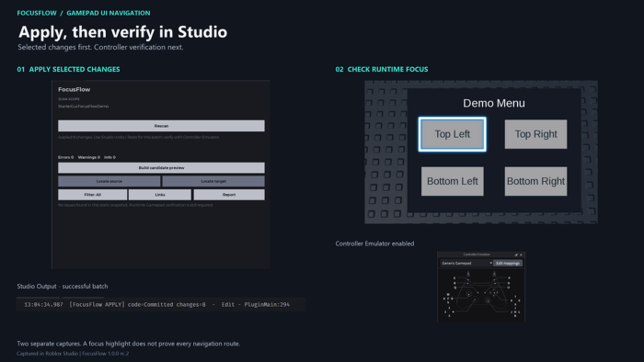Image resolution: width=644 pixels, height=362 pixels.
Task: Select the Top Left demo menu button
Action: [x=453, y=134]
